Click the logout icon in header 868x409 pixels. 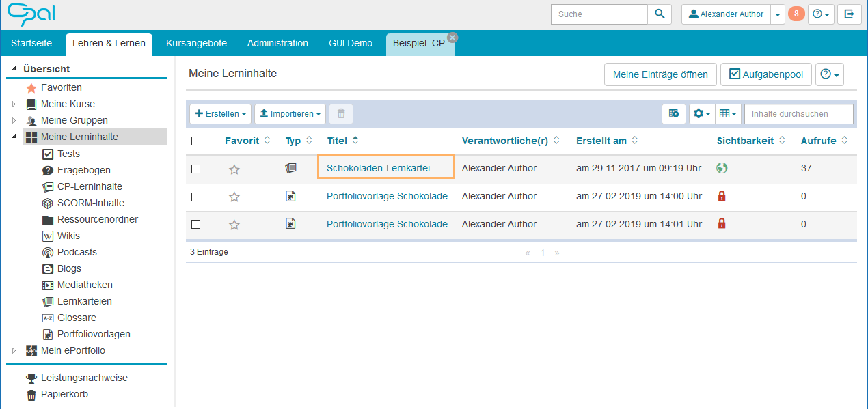pyautogui.click(x=849, y=14)
